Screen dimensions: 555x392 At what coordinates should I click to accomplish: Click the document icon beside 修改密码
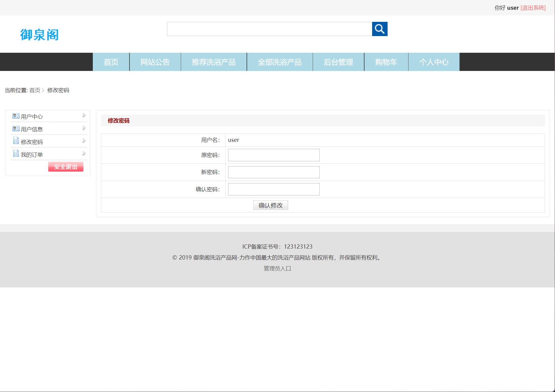coord(16,141)
